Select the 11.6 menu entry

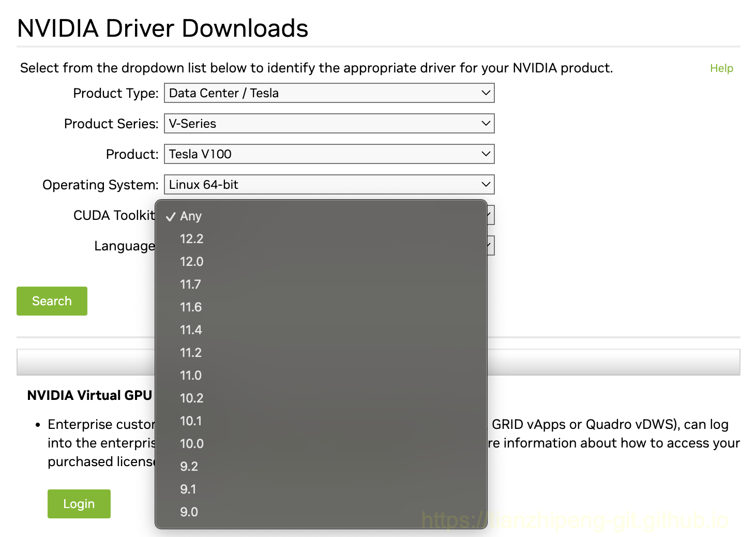(x=191, y=307)
